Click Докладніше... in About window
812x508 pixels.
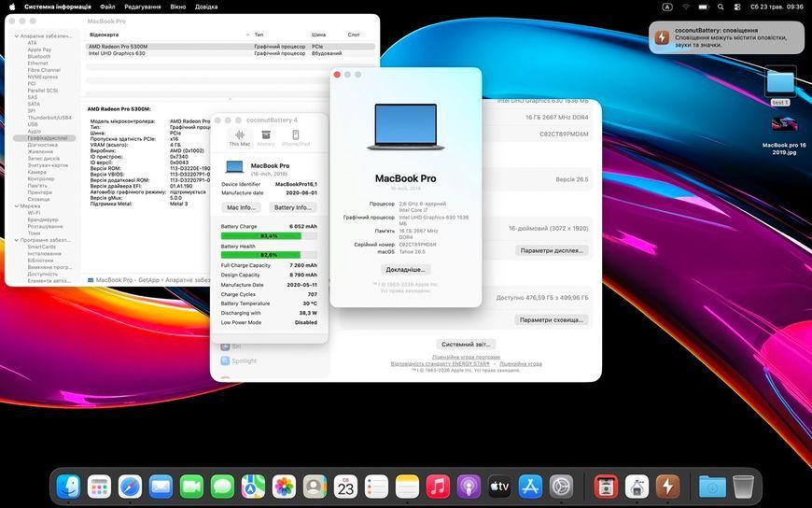tap(405, 270)
